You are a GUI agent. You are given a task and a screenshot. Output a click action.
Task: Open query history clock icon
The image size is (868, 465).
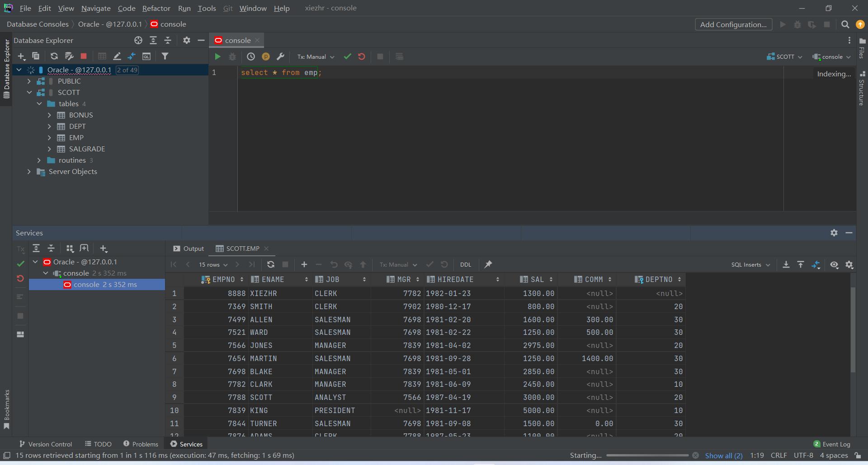[251, 56]
